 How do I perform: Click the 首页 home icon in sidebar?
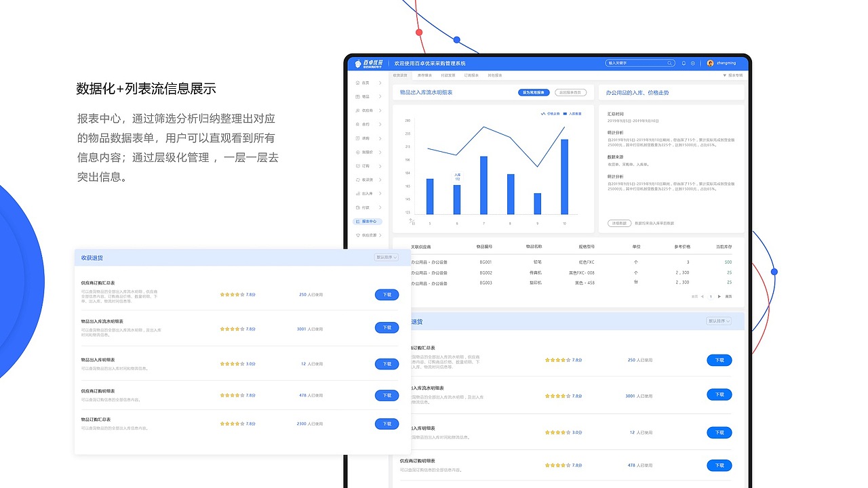[x=357, y=83]
